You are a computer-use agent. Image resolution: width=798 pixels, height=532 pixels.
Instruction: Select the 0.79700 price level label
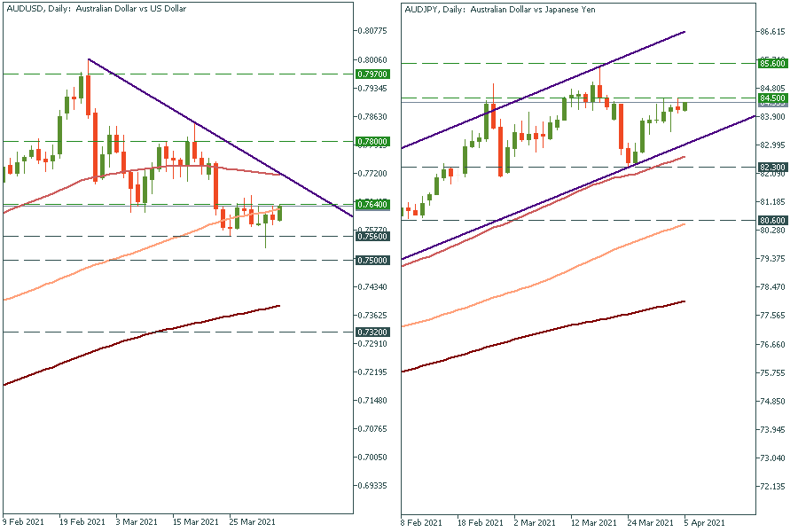370,74
